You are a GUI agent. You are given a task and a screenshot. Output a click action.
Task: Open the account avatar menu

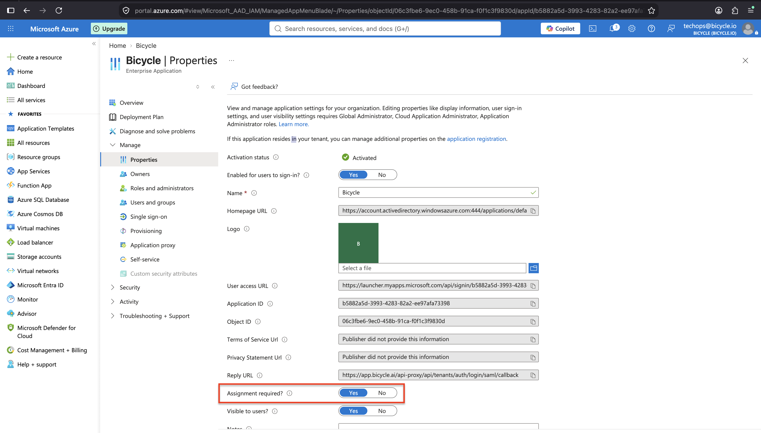coord(749,29)
